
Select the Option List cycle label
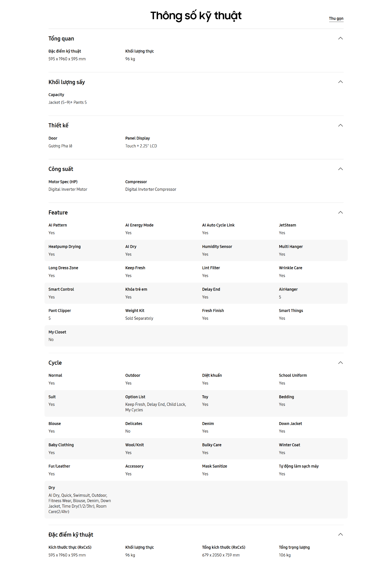point(135,397)
